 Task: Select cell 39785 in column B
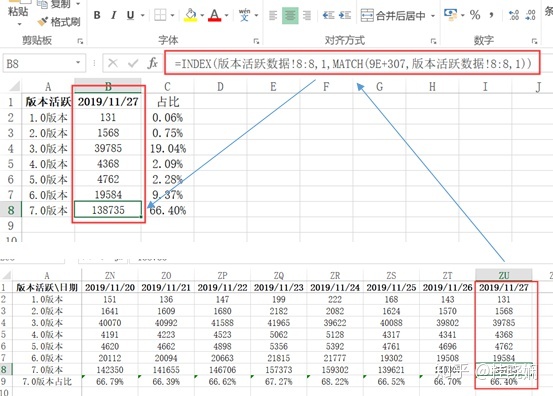coord(108,148)
